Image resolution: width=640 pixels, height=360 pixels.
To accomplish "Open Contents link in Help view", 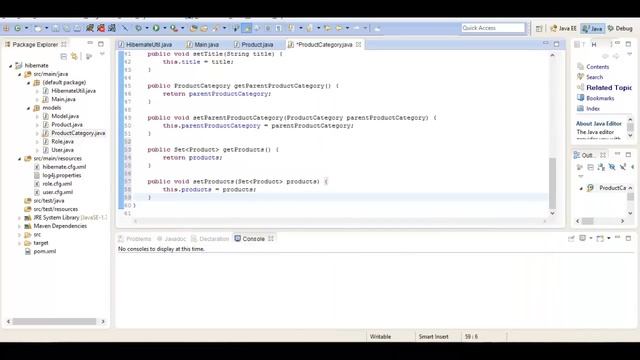I will click(598, 67).
